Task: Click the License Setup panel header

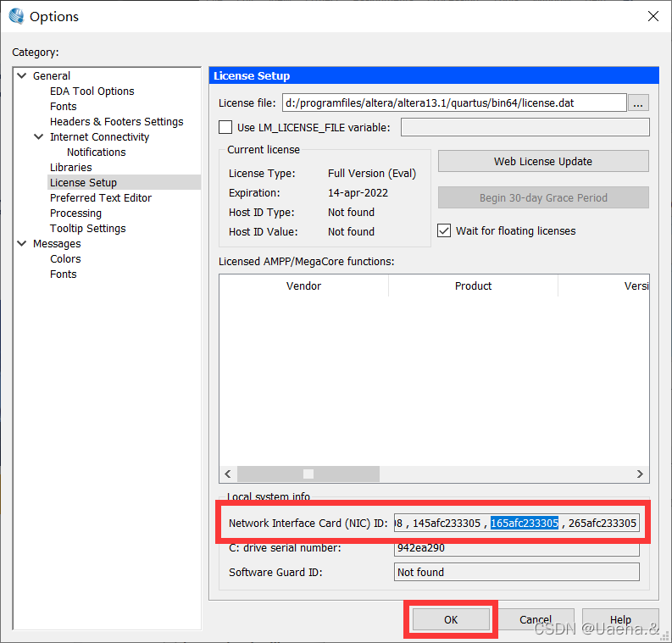Action: pos(434,75)
